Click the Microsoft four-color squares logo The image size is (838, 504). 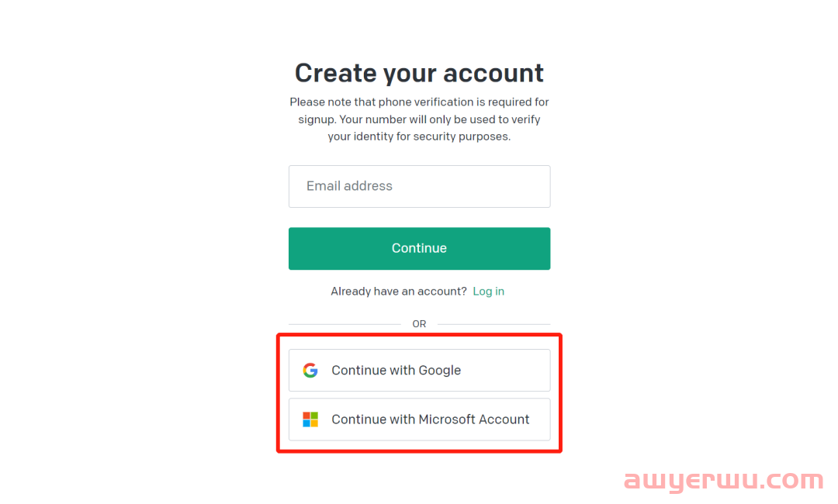pos(310,419)
